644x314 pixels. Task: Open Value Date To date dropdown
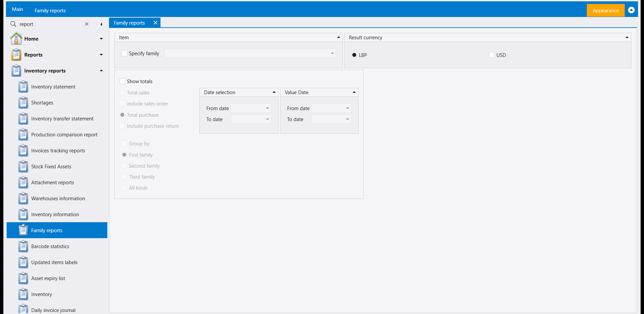(348, 119)
